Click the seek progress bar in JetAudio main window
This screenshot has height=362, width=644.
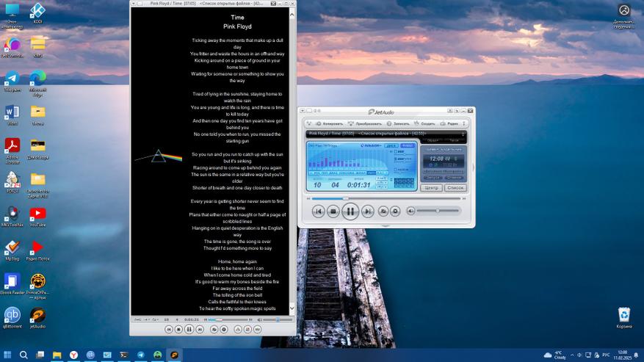click(x=386, y=198)
